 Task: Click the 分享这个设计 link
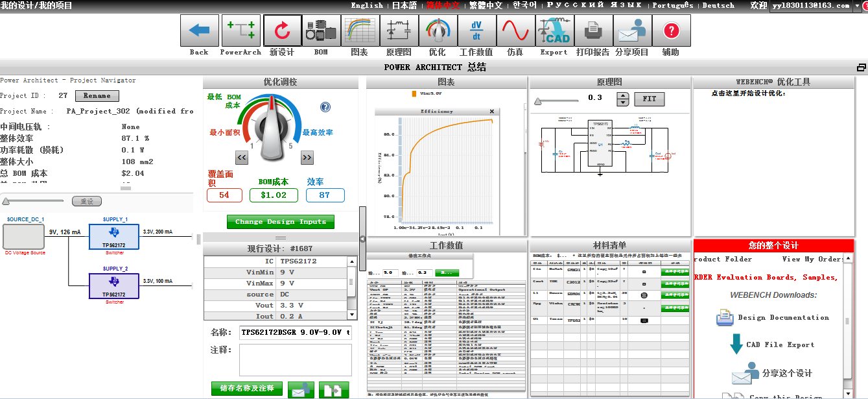787,374
